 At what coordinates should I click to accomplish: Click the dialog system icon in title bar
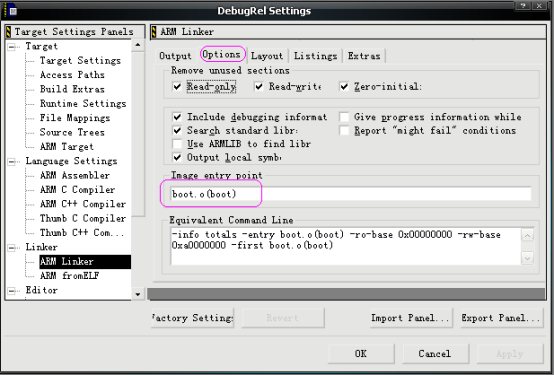pos(13,11)
